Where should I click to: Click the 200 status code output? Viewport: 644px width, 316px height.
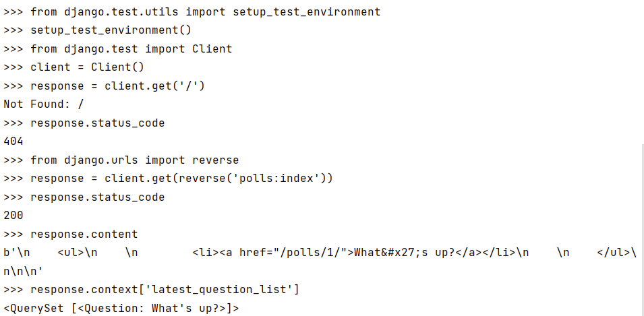13,216
